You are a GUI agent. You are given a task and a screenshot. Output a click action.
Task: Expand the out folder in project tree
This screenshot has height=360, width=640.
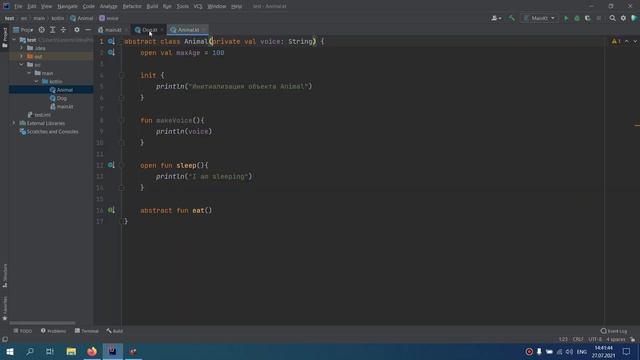pos(22,56)
